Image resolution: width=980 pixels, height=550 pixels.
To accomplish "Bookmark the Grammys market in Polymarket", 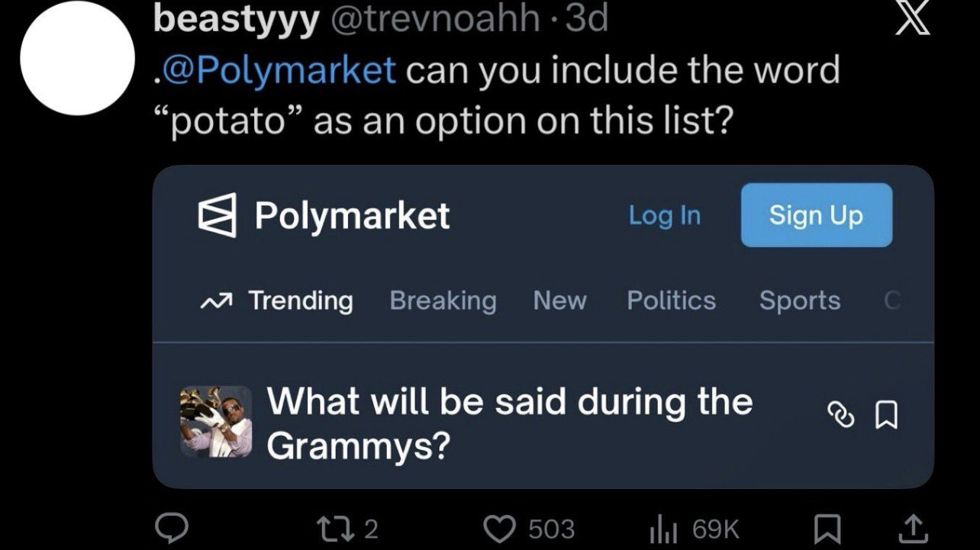I will (x=886, y=415).
